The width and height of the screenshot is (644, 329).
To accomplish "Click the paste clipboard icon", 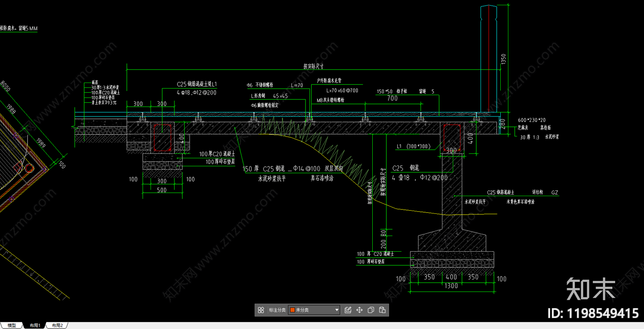I will click(x=382, y=310).
